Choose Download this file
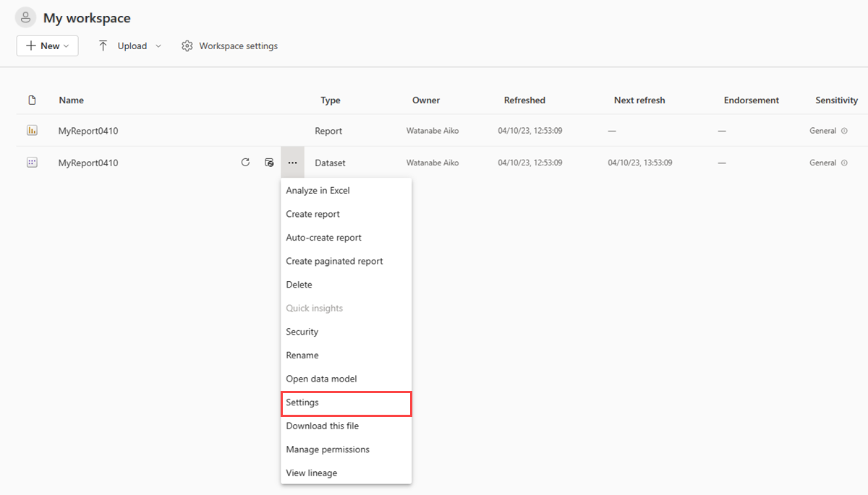This screenshot has width=868, height=495. pyautogui.click(x=322, y=426)
